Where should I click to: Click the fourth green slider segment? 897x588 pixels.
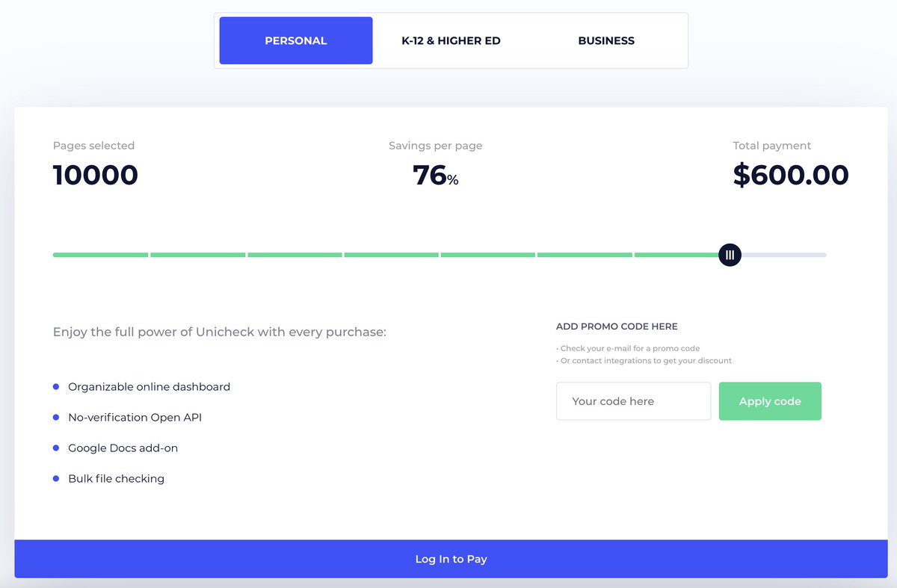click(391, 255)
